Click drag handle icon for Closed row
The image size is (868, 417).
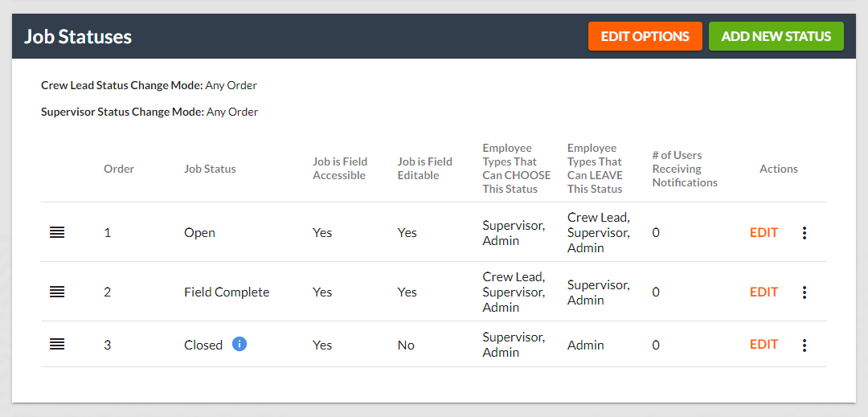click(57, 344)
